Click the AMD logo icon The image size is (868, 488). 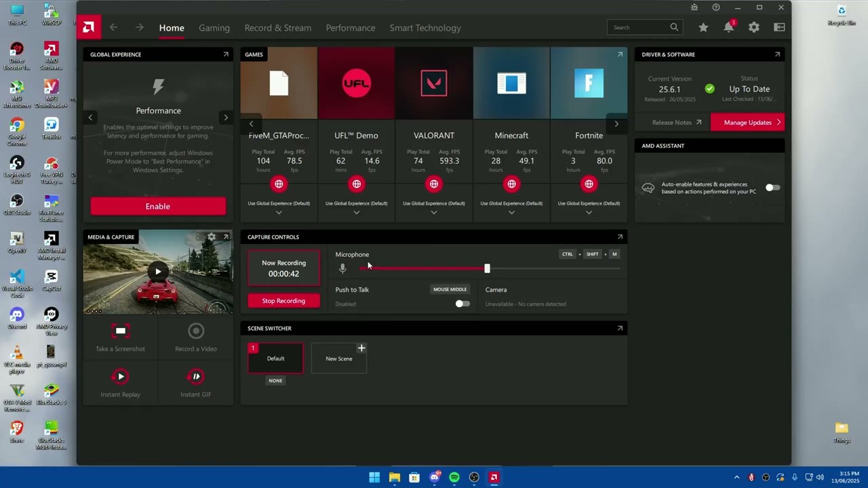point(88,27)
